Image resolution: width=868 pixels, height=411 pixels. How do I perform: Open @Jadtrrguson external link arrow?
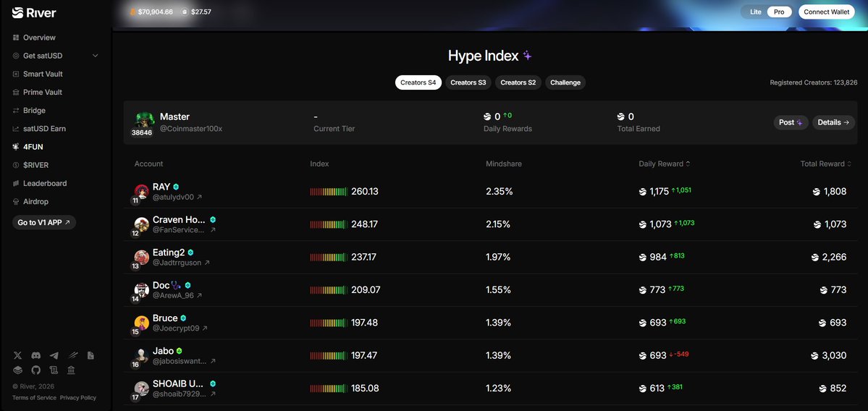coord(207,263)
